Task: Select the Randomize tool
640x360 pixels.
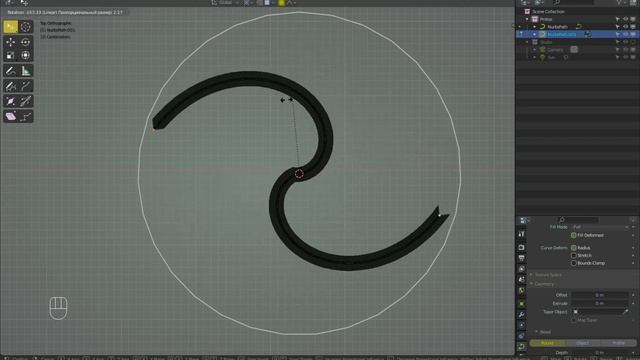Action: coord(26,117)
